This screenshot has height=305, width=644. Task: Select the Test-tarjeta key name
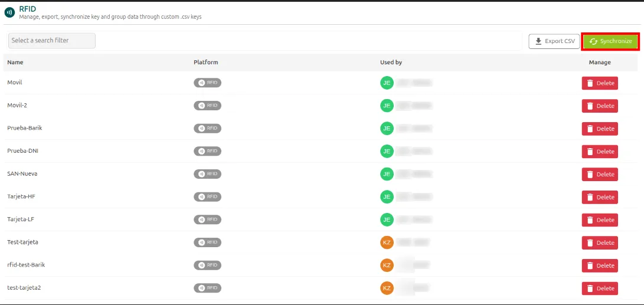pyautogui.click(x=22, y=242)
